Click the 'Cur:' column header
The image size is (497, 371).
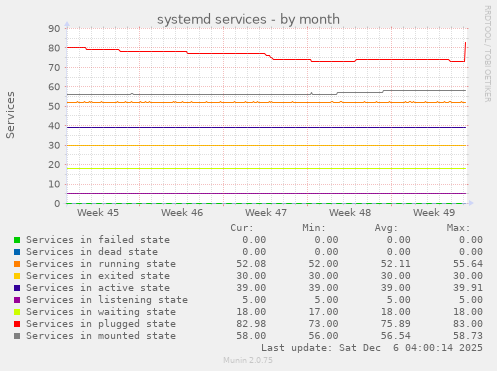coord(242,228)
